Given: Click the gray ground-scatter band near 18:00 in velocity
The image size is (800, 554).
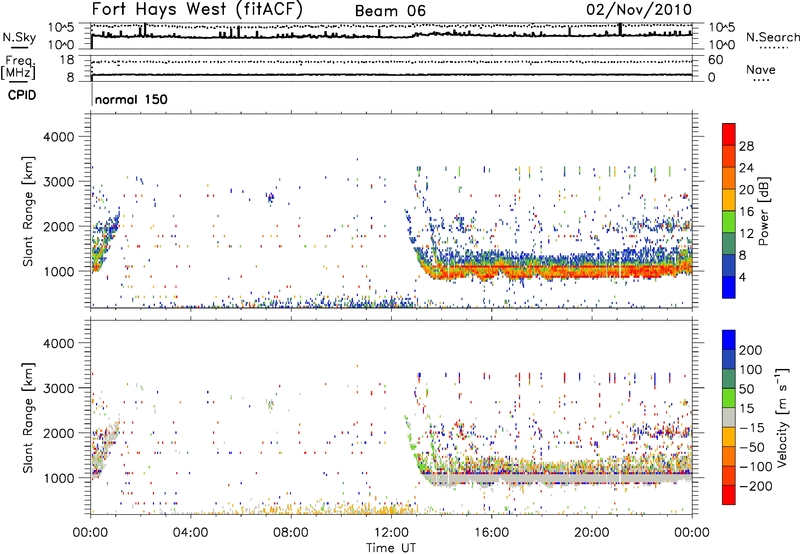Looking at the screenshot, I should point(542,480).
